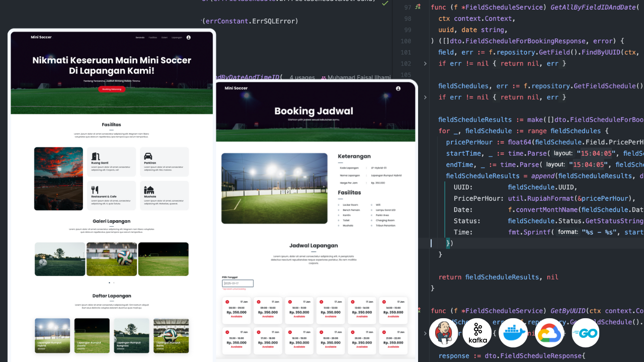The width and height of the screenshot is (644, 362).
Task: Click the Go gopher logo badge
Action: pyautogui.click(x=586, y=333)
